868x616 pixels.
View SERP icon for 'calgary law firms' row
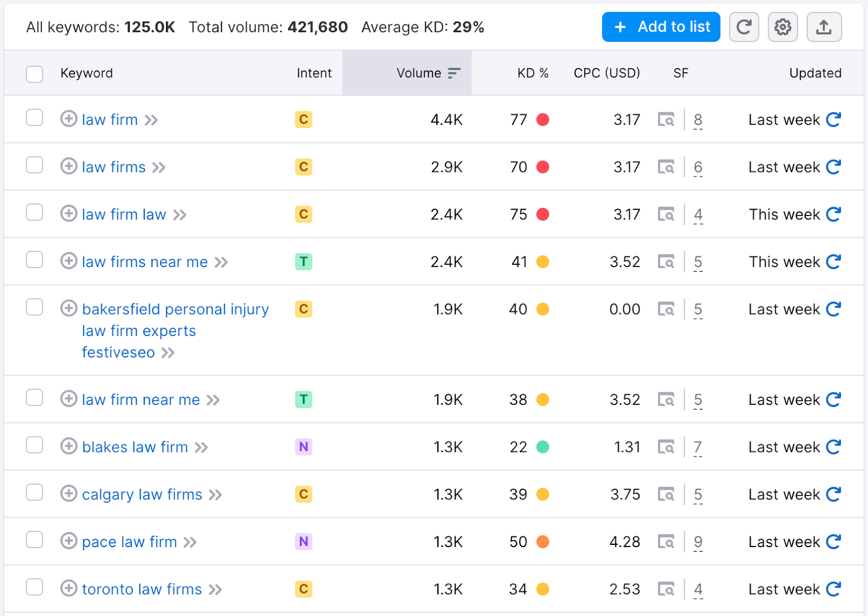point(666,494)
